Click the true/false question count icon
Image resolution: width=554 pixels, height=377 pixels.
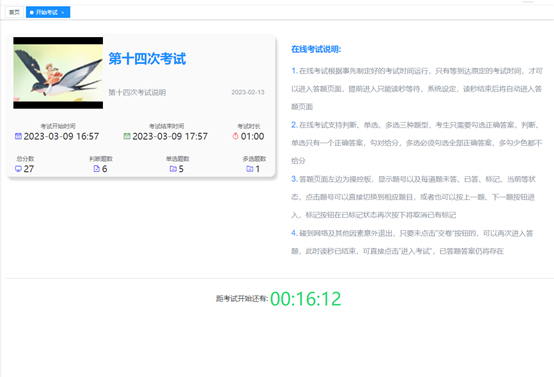(96, 169)
